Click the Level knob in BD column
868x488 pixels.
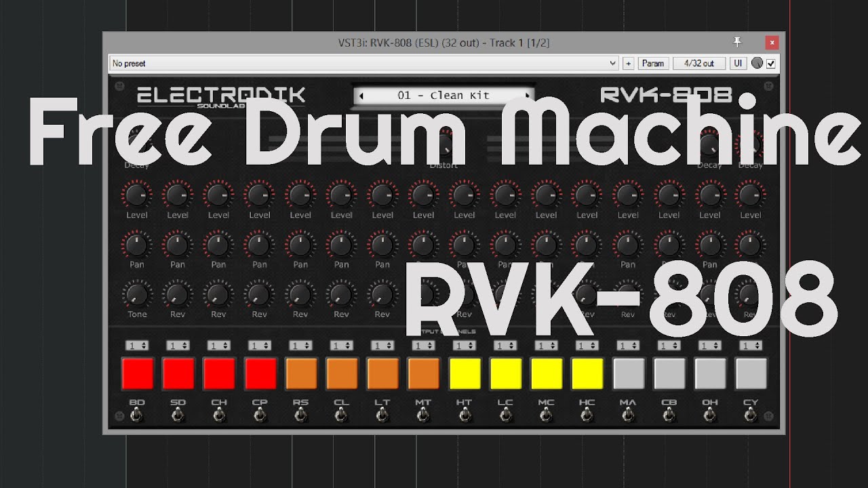pos(137,195)
